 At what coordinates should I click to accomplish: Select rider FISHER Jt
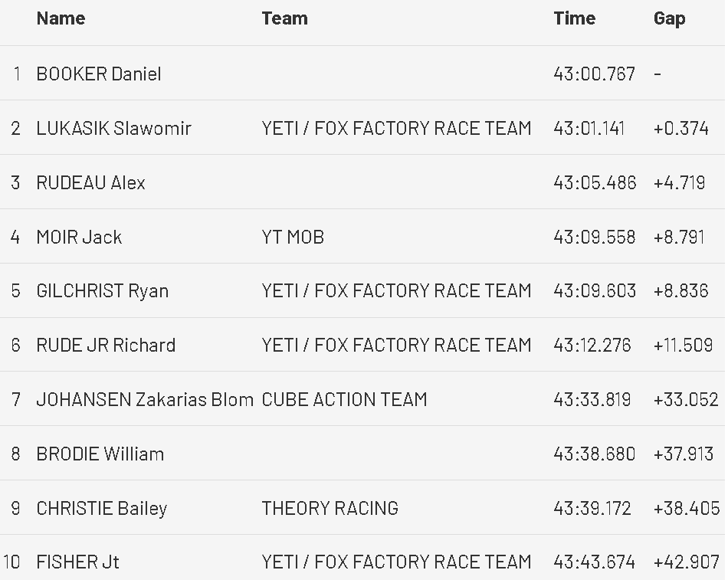pos(77,562)
